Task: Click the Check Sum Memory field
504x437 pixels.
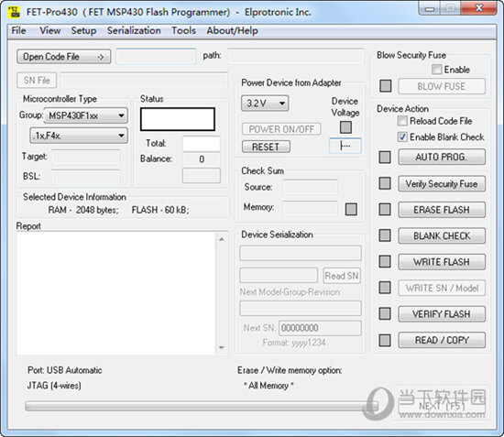Action: click(310, 208)
